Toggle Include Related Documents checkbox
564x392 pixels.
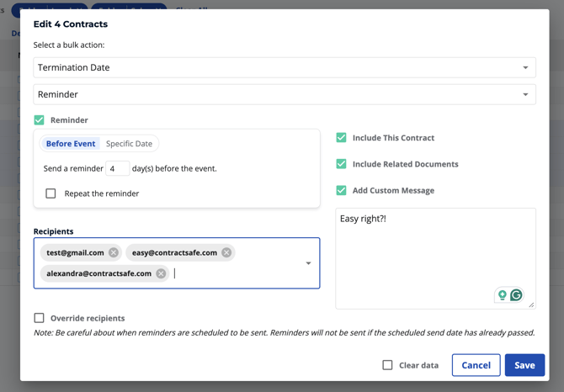pos(341,164)
